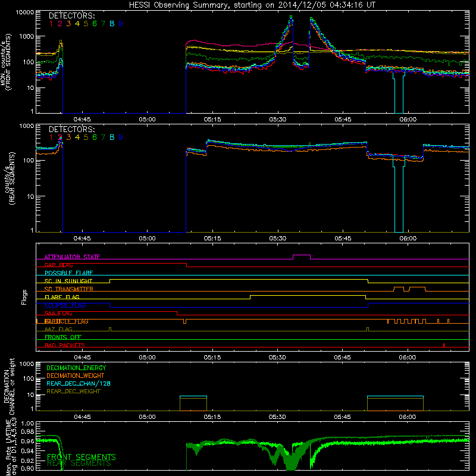Viewport: 476px width, 476px height.
Task: Click the front segments counts/s axis label
Action: pyautogui.click(x=6, y=62)
